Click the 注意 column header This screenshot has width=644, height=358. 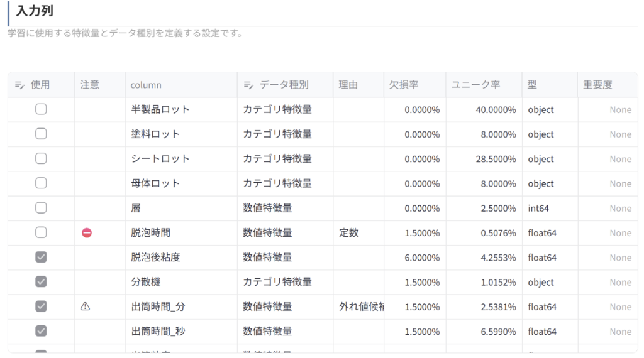pyautogui.click(x=100, y=85)
